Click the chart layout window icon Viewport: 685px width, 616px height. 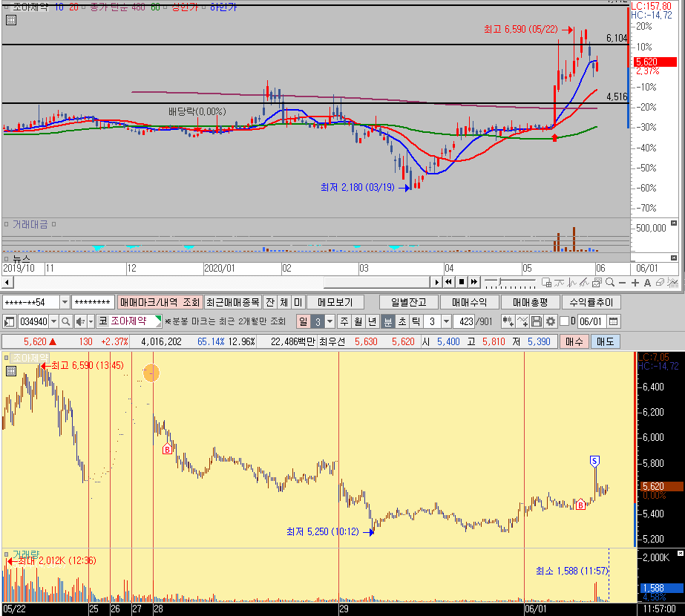tap(546, 283)
